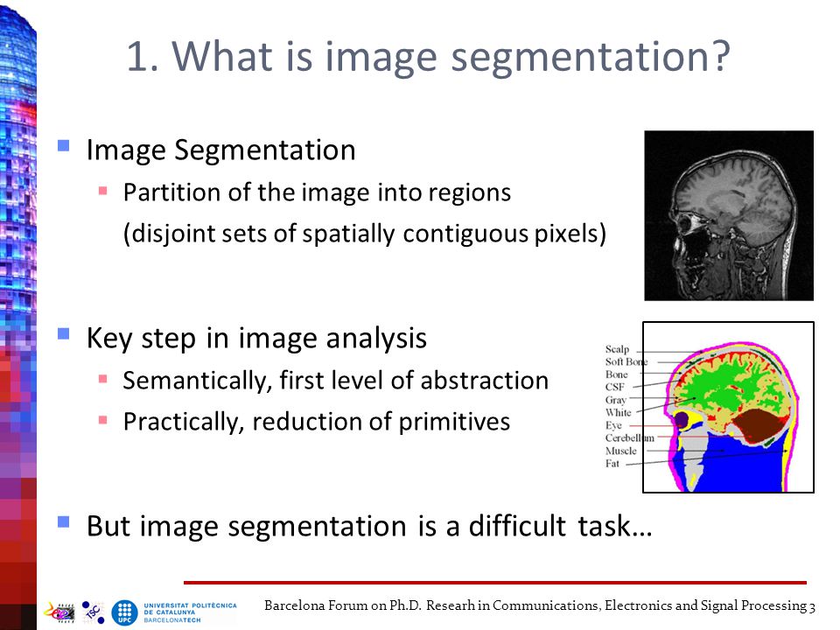
Task: Click the purple eye region in the diagram
Action: [x=681, y=419]
